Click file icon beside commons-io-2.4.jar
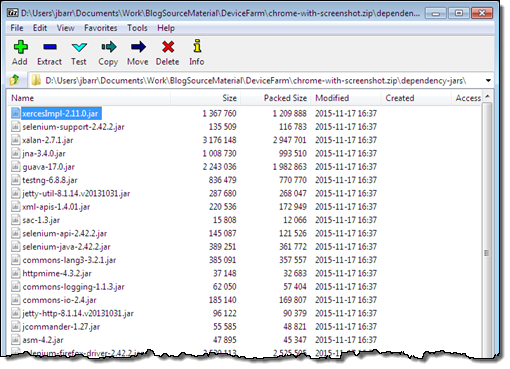 point(15,300)
